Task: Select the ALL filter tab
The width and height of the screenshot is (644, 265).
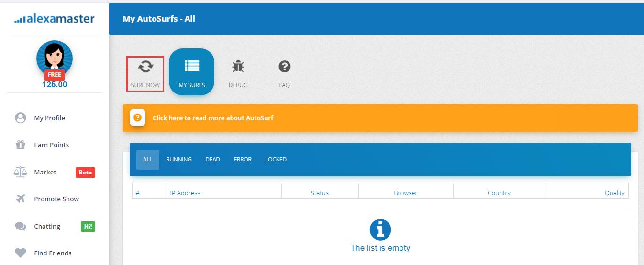Action: coord(148,160)
